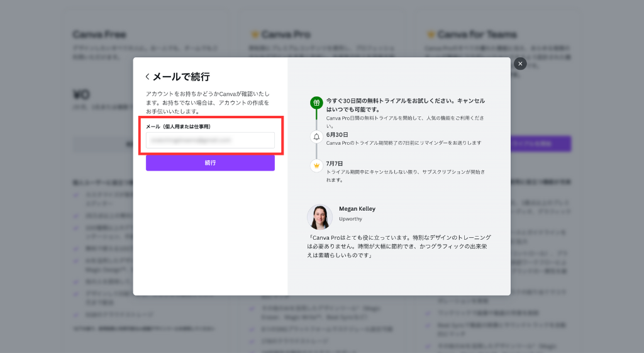This screenshot has width=644, height=353.
Task: Click the ¥0 price in the background
Action: pyautogui.click(x=82, y=95)
